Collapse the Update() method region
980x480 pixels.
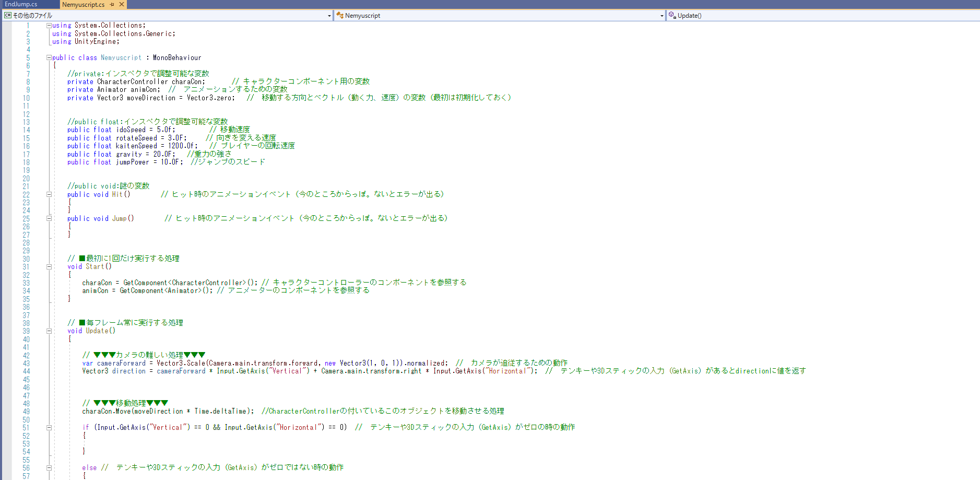49,331
